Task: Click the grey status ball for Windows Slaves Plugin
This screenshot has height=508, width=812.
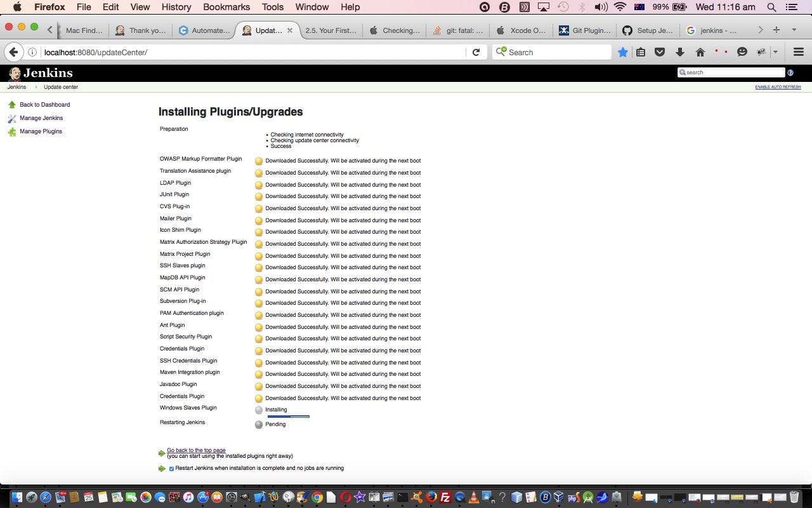Action: (x=259, y=410)
